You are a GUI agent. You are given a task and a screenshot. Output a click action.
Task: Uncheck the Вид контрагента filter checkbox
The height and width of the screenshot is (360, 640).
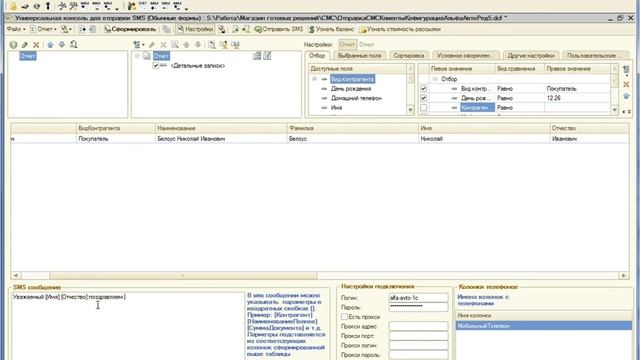pyautogui.click(x=424, y=89)
